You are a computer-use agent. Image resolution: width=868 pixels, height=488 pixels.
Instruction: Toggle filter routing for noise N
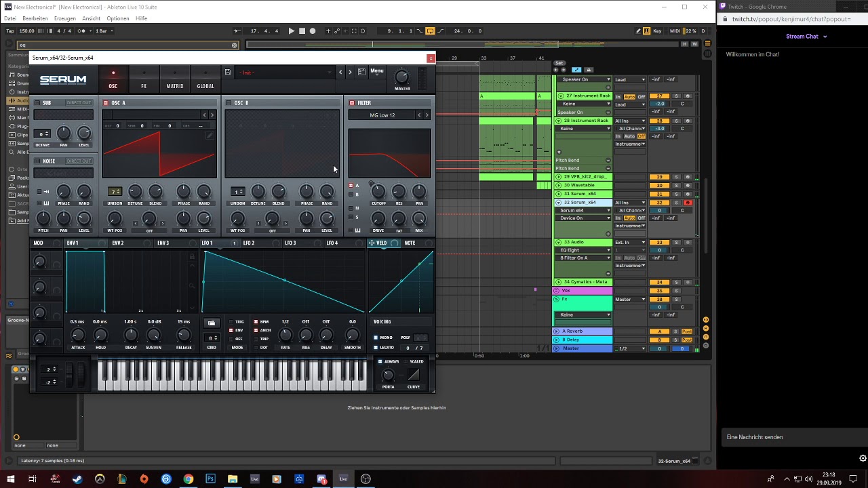point(351,208)
